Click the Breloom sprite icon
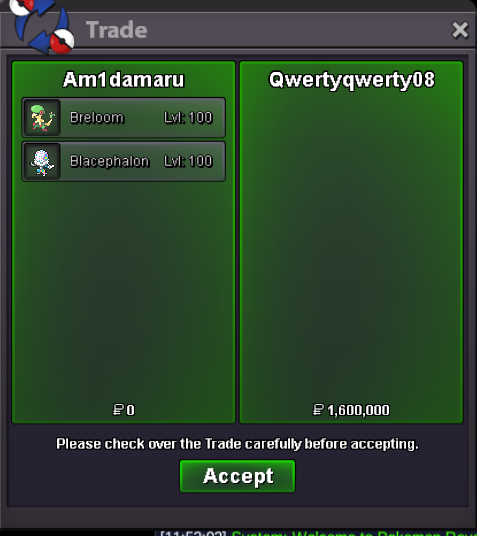This screenshot has height=536, width=477. click(42, 118)
